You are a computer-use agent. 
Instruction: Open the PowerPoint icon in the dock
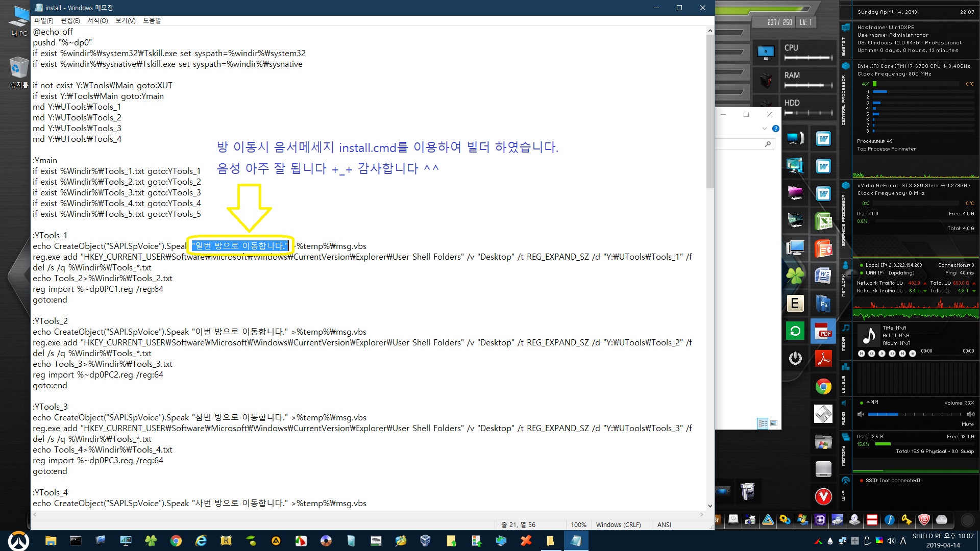pos(823,249)
